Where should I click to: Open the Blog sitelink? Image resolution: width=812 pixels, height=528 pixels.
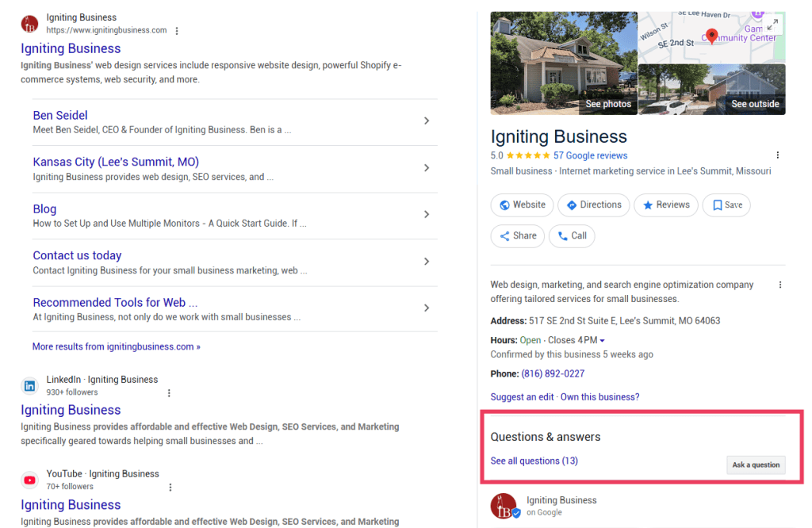[x=44, y=209]
